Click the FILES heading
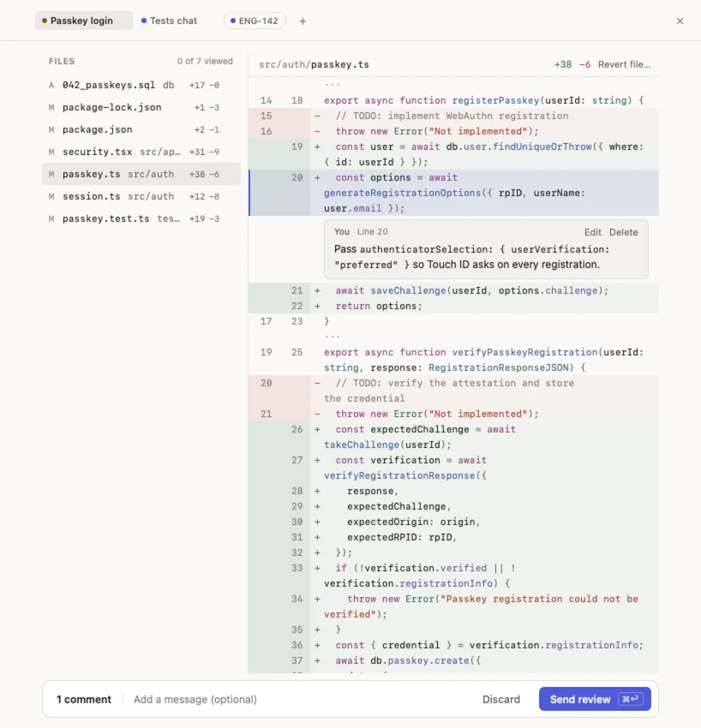 pos(62,62)
